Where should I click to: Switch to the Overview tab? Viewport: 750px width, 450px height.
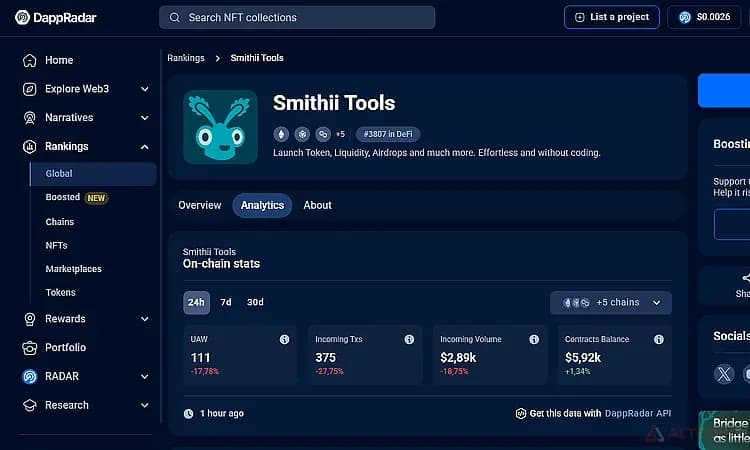pos(200,206)
